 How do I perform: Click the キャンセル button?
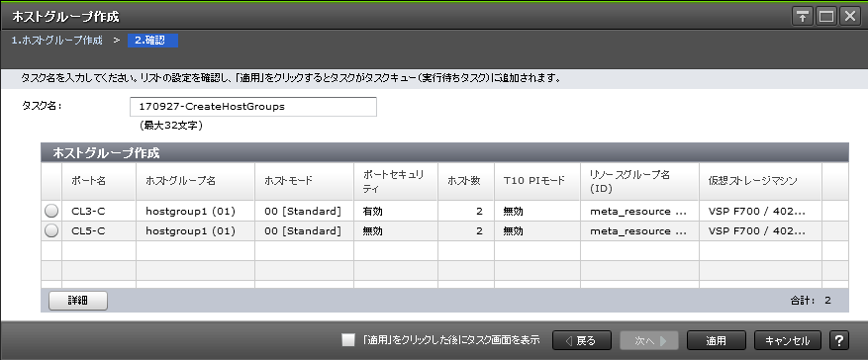tap(788, 340)
